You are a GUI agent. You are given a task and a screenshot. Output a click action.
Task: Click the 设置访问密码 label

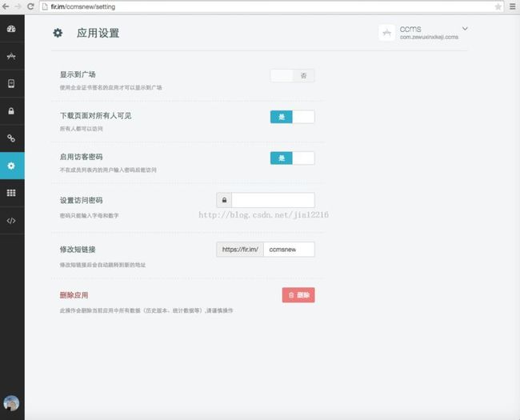coord(82,200)
